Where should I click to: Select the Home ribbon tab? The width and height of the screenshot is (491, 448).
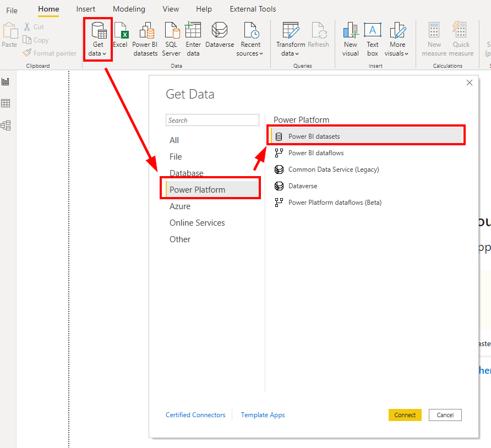pos(48,9)
